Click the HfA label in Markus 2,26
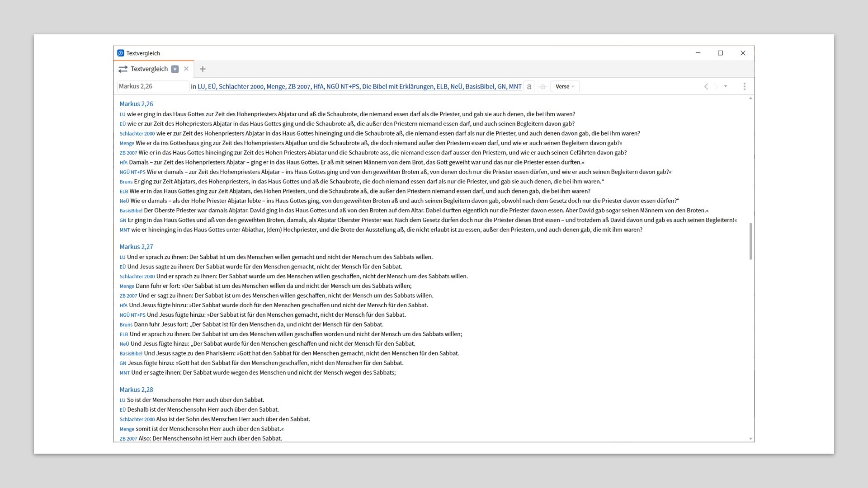 123,163
